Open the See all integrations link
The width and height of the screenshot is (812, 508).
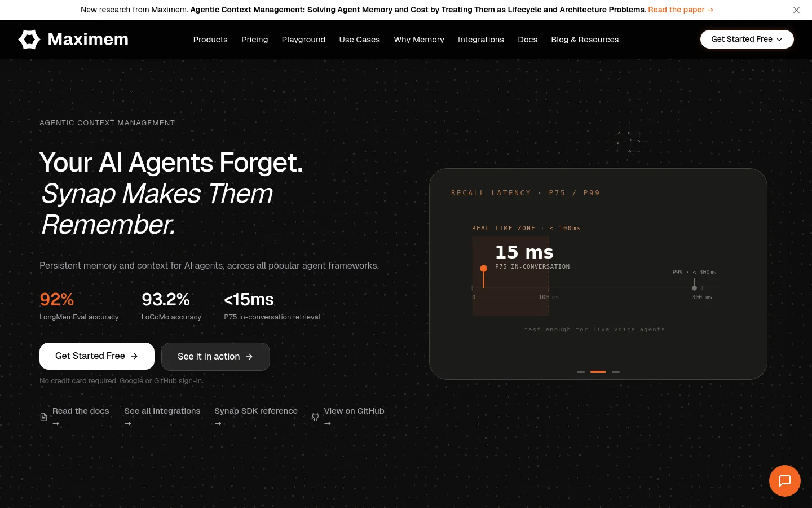coord(162,417)
